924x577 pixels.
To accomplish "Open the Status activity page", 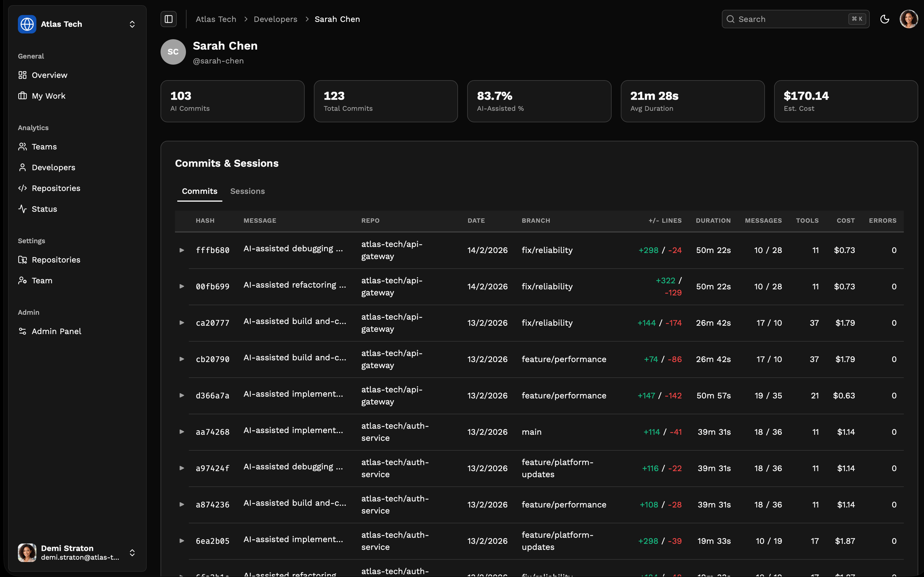I will [x=44, y=209].
